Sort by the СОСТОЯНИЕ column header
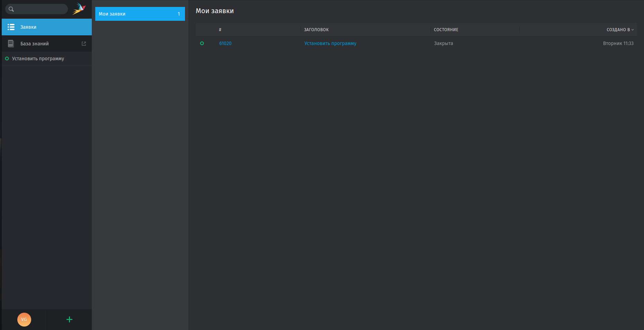The image size is (644, 330). (x=446, y=30)
